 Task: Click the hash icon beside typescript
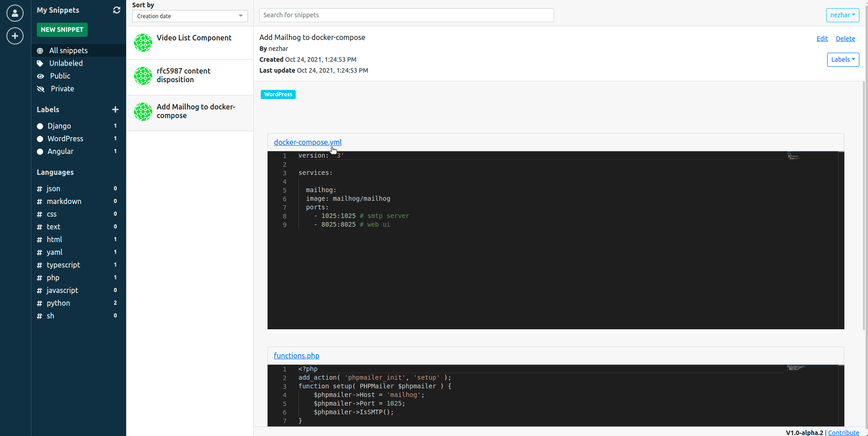(40, 265)
